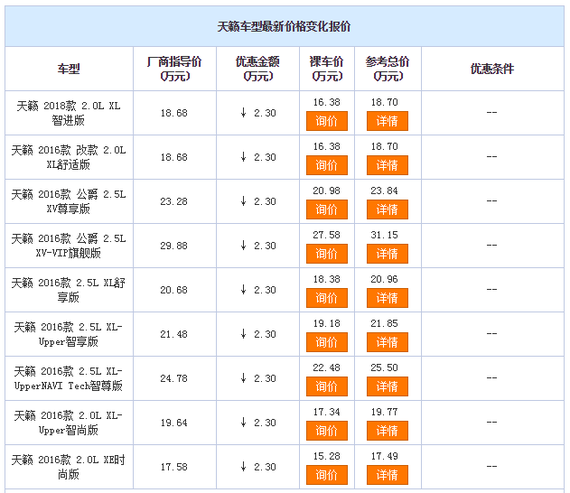Open 详情 for 2.5L XL-Upper智享版

click(387, 342)
